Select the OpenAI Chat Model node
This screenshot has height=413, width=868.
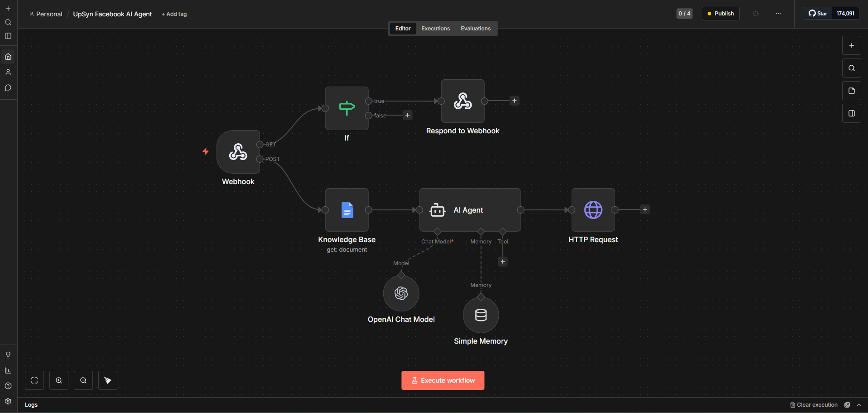pyautogui.click(x=401, y=293)
